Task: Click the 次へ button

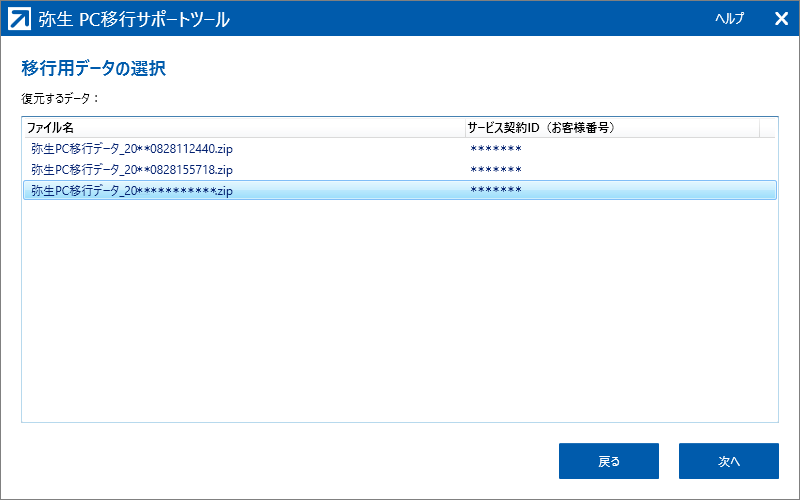Action: tap(728, 461)
